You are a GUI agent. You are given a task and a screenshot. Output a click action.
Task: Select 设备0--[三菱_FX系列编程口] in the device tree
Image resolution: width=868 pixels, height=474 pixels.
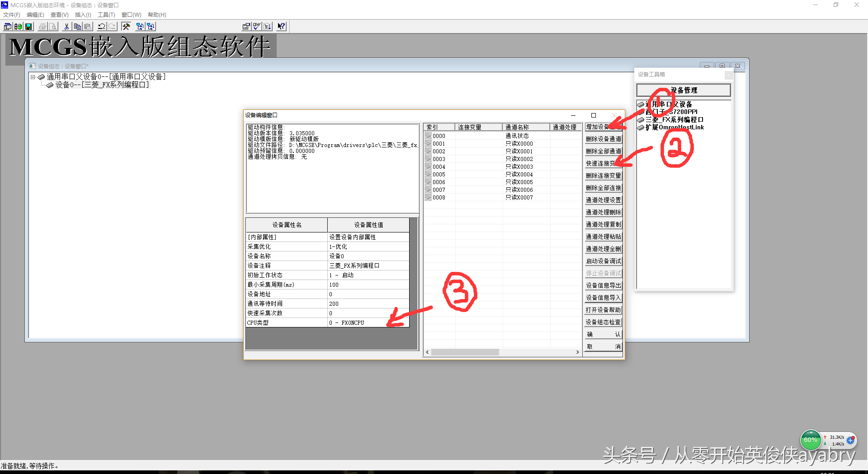[x=102, y=85]
